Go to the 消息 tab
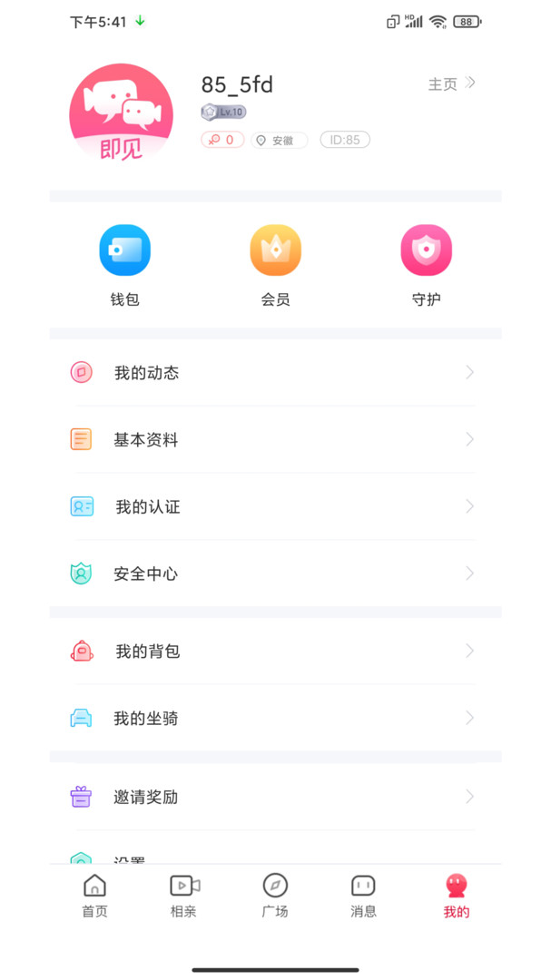Screen dimensions: 551x980 point(363,896)
